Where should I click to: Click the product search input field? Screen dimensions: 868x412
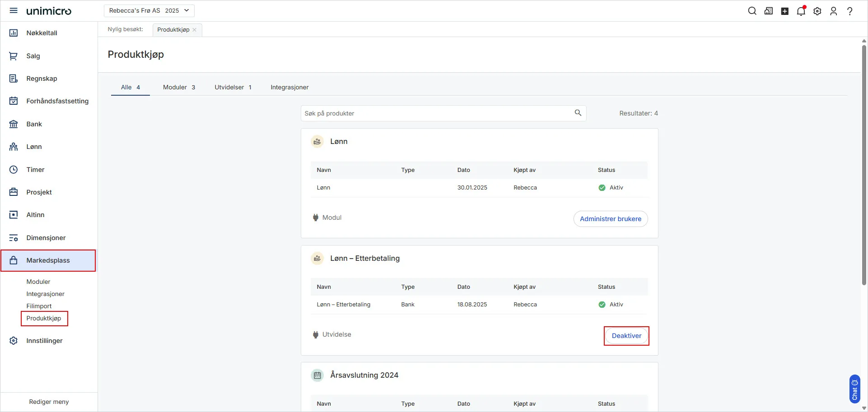[x=436, y=113]
